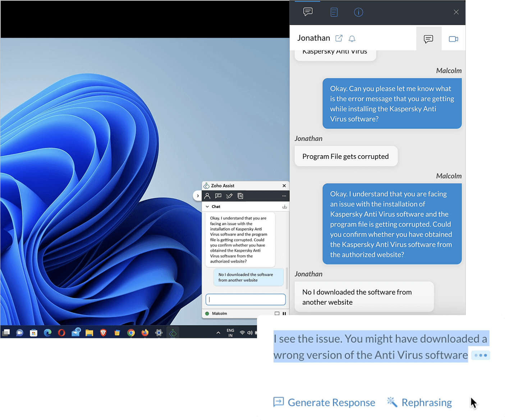
Task: Click the Rephrasing option
Action: [x=419, y=402]
